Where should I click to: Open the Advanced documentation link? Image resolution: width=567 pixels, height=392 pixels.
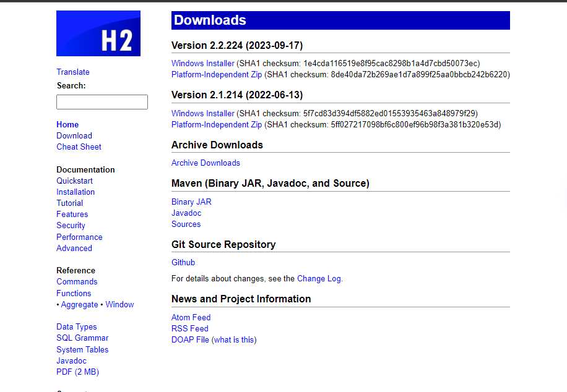pyautogui.click(x=74, y=249)
